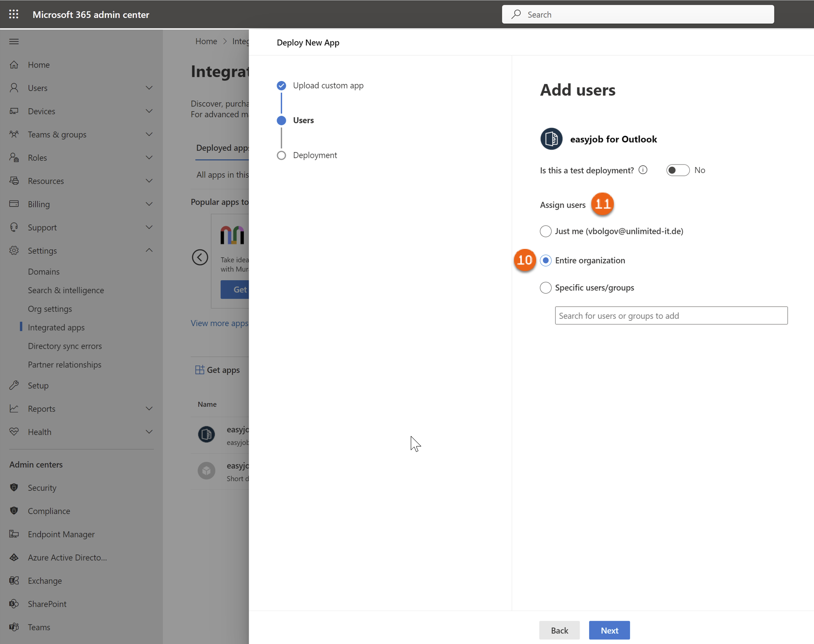Select the Specific users/groups radio option
814x644 pixels.
click(545, 287)
